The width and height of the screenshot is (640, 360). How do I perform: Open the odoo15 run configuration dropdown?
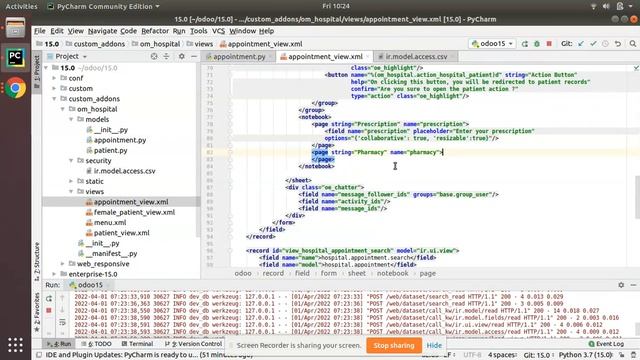point(493,44)
